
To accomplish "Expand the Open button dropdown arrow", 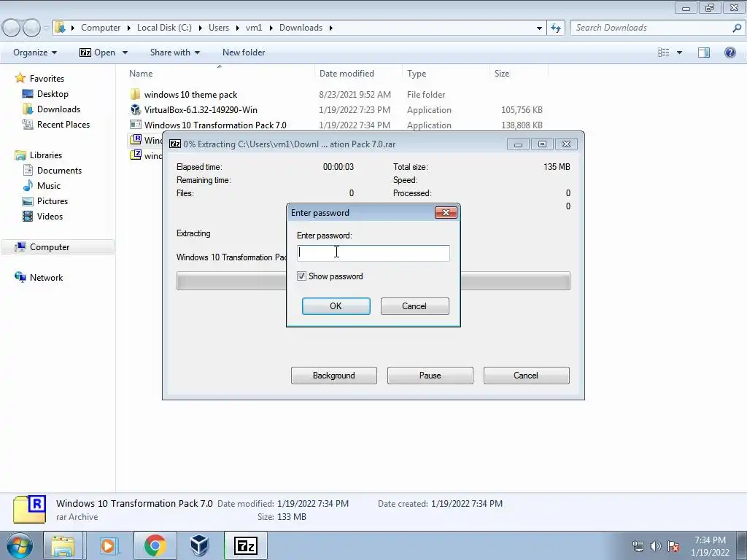I will tap(125, 52).
